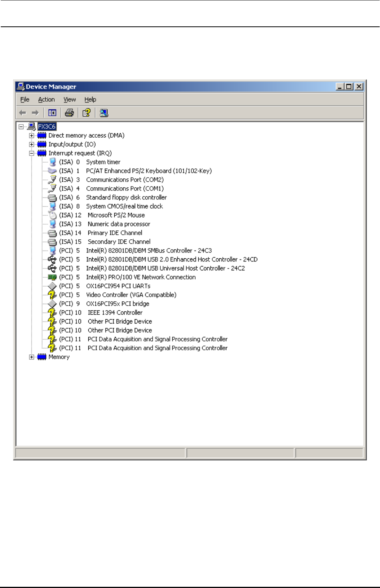Select first Other PCI Bridge Device row

[105, 322]
